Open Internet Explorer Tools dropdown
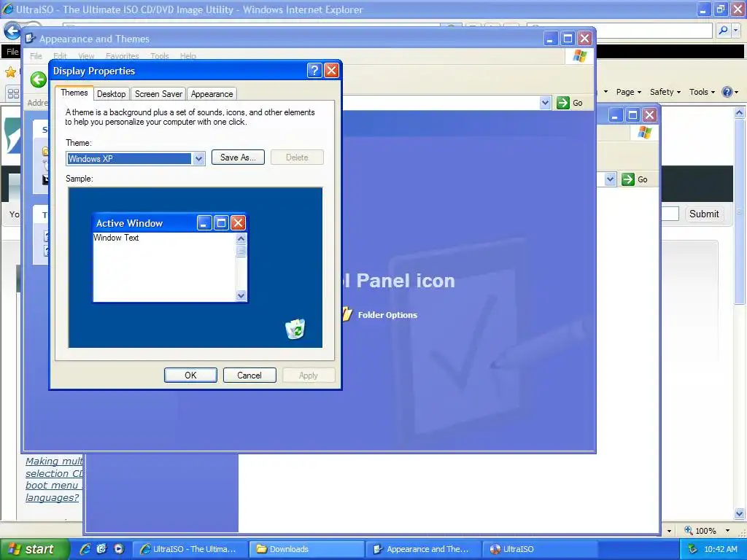The height and width of the screenshot is (560, 747). tap(702, 92)
